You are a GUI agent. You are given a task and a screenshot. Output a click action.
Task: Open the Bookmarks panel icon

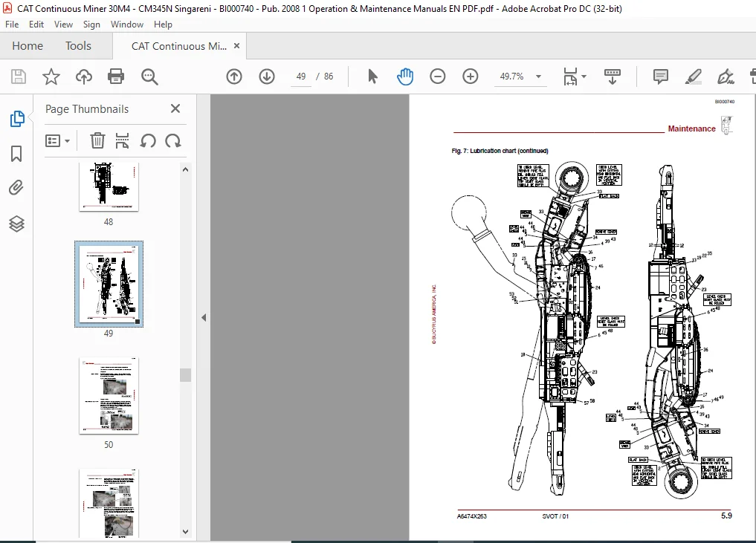tap(16, 154)
